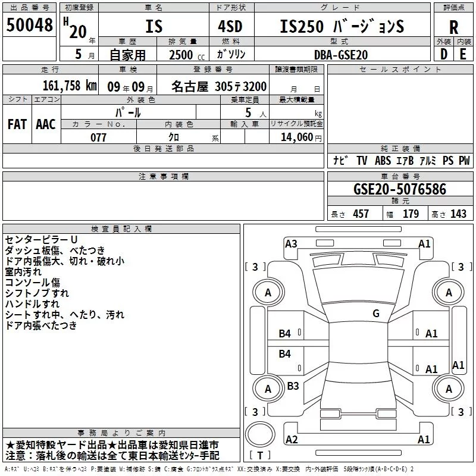Click height value 143

pyautogui.click(x=458, y=214)
